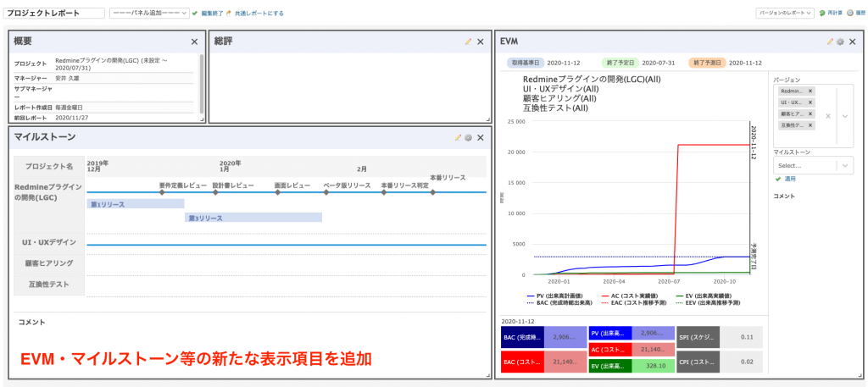Click the gray CPI tile

click(x=698, y=362)
